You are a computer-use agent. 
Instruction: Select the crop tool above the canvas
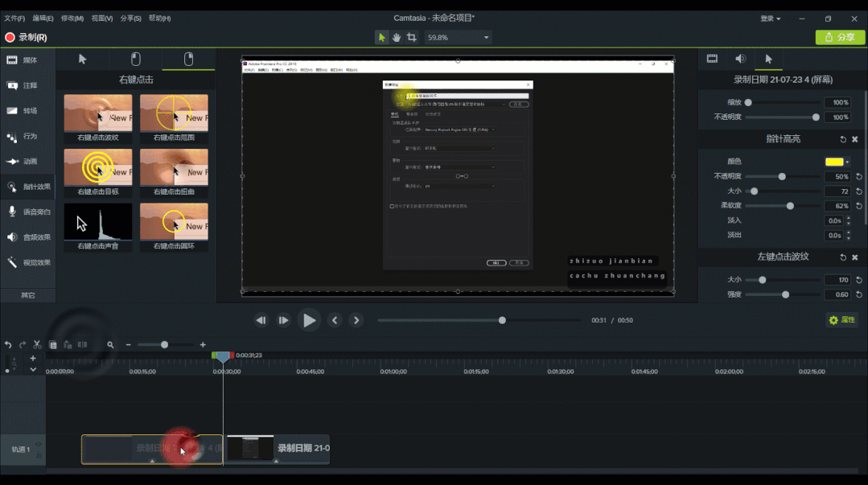click(x=412, y=38)
